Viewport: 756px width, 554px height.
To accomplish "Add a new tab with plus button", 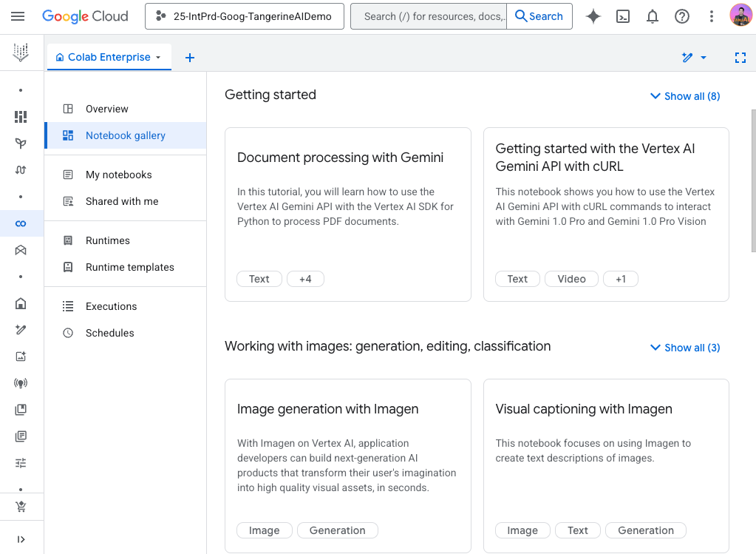I will click(x=190, y=58).
